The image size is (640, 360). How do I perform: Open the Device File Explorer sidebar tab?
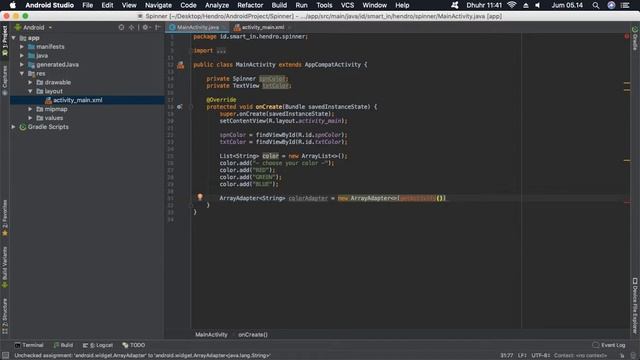[x=635, y=305]
